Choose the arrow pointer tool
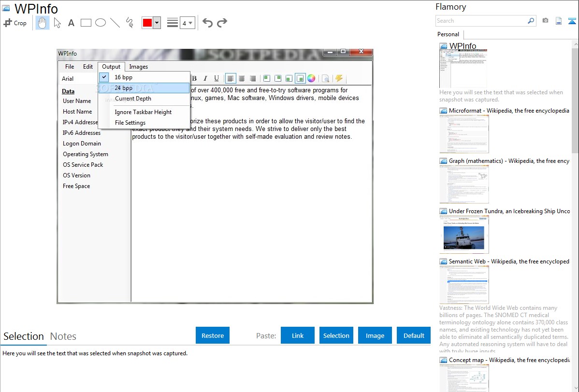This screenshot has width=579, height=392. pyautogui.click(x=57, y=23)
